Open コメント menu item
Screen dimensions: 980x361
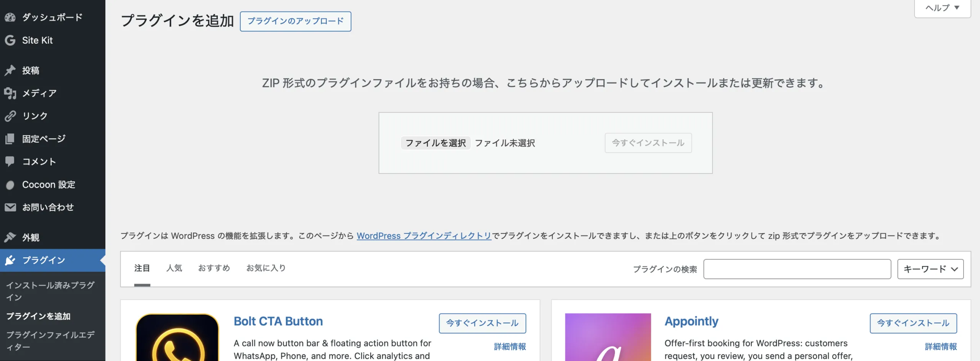(52, 162)
